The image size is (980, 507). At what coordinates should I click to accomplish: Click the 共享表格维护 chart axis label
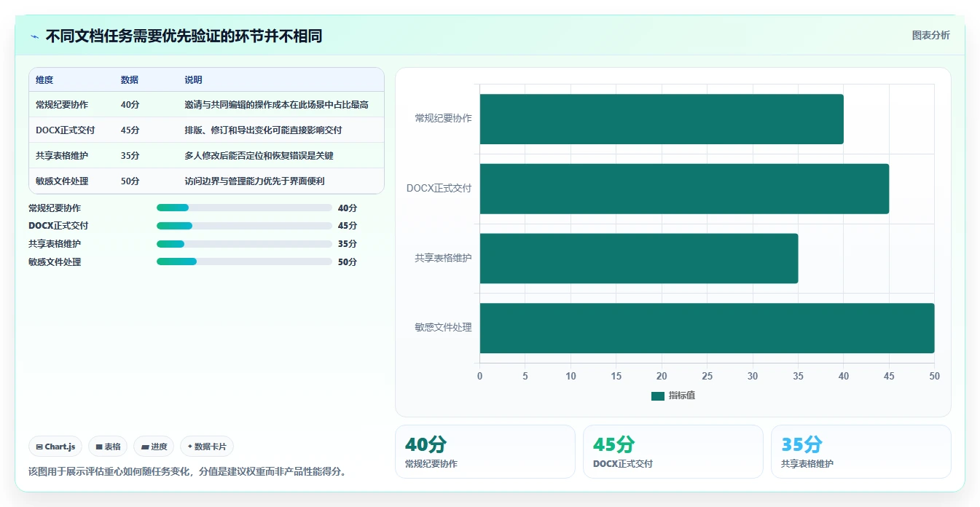coord(443,258)
